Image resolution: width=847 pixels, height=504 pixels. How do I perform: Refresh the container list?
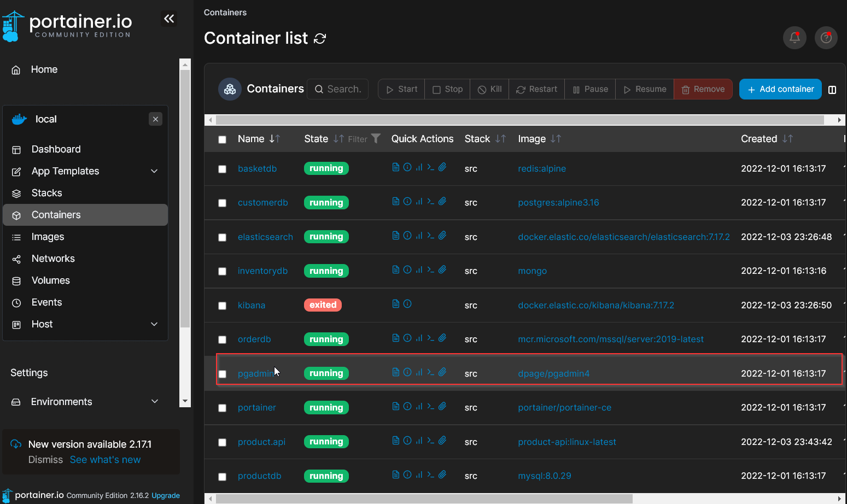pos(320,38)
